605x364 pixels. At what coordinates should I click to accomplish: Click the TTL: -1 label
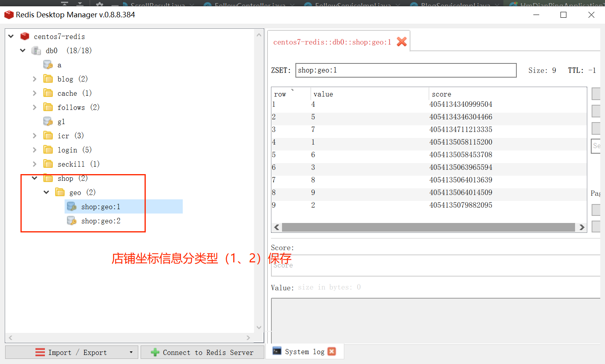[x=582, y=71]
